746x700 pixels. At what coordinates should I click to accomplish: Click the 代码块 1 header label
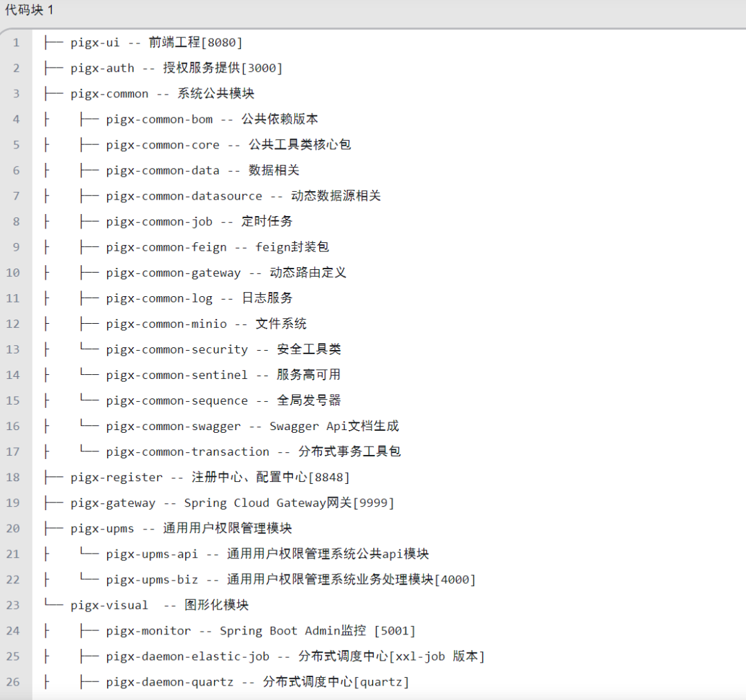pyautogui.click(x=29, y=10)
